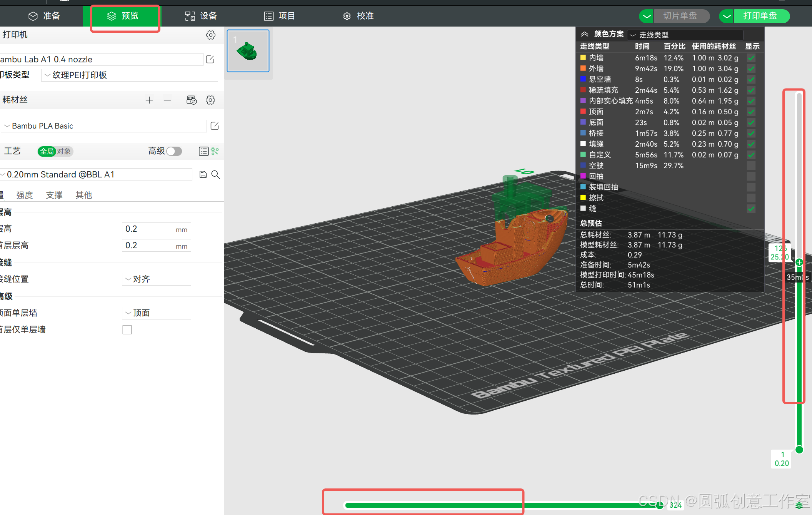Add a filament with plus icon
This screenshot has height=515, width=812.
(x=149, y=100)
